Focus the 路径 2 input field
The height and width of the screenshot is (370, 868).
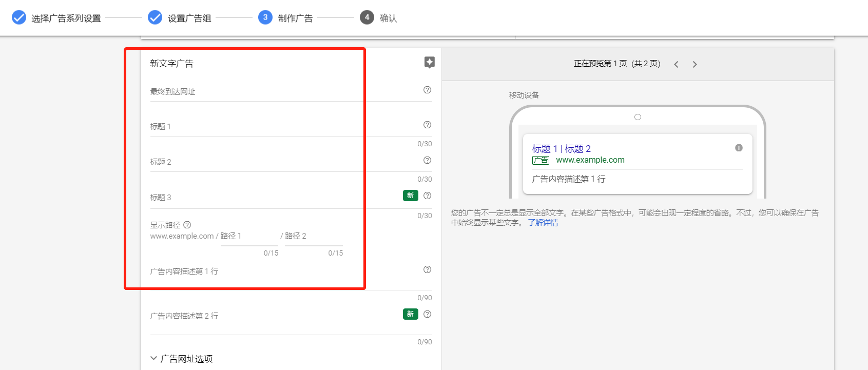[x=314, y=236]
